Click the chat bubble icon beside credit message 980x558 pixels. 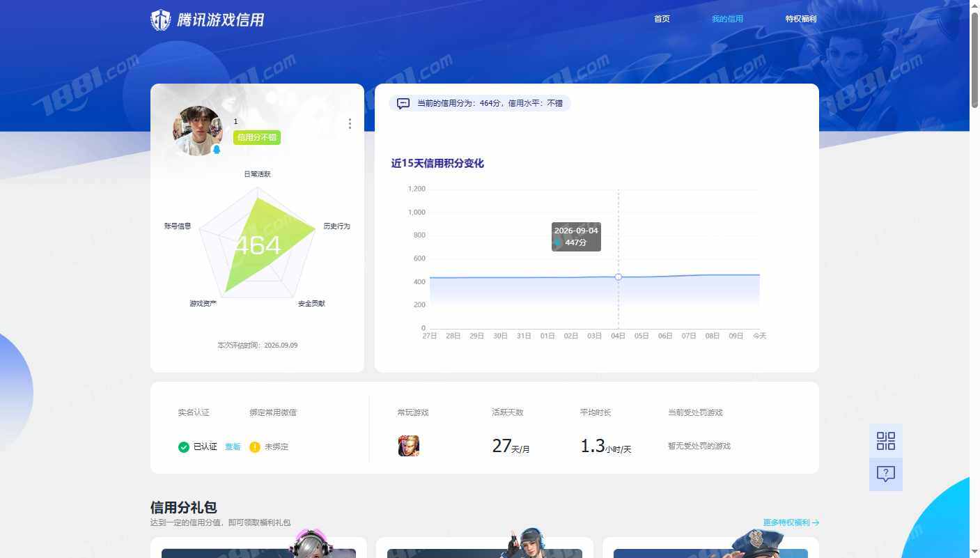click(403, 103)
